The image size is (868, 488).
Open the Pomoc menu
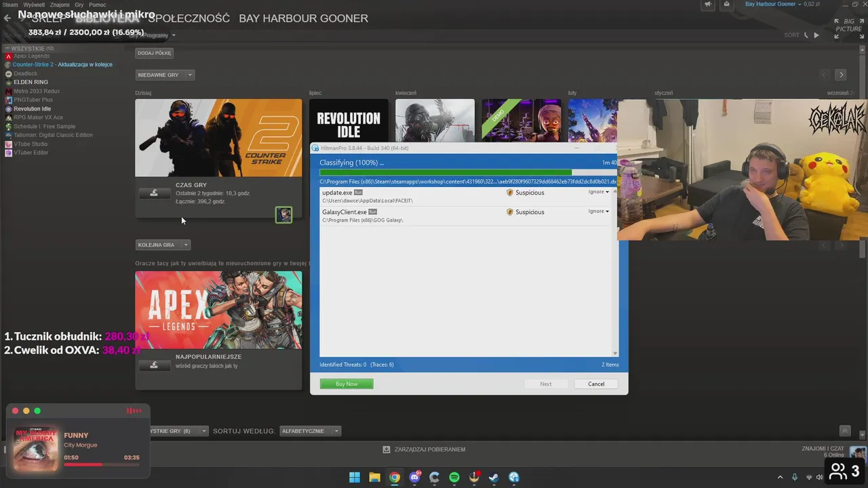[98, 5]
